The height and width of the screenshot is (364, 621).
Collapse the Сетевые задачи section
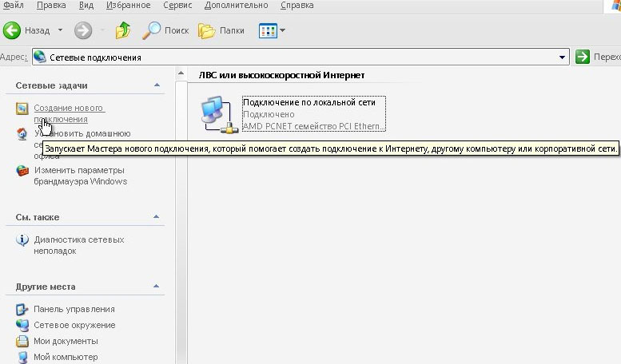point(157,85)
